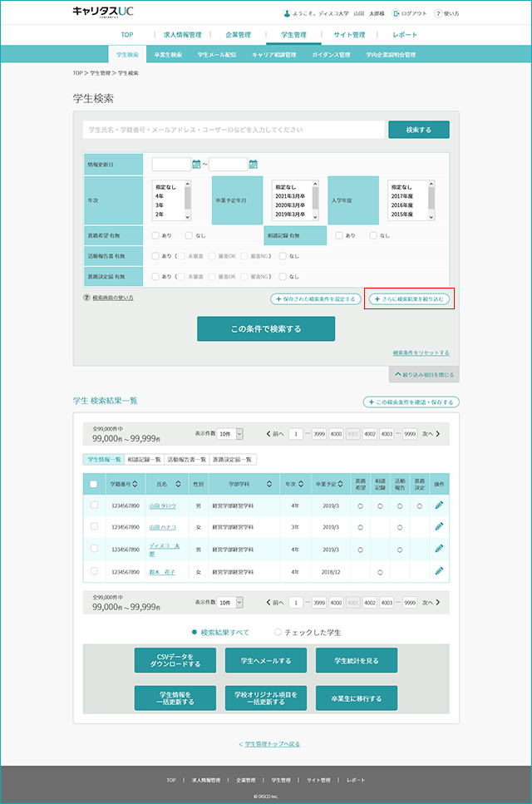
Task: Sort by 学籍番号 column arrows
Action: [135, 484]
